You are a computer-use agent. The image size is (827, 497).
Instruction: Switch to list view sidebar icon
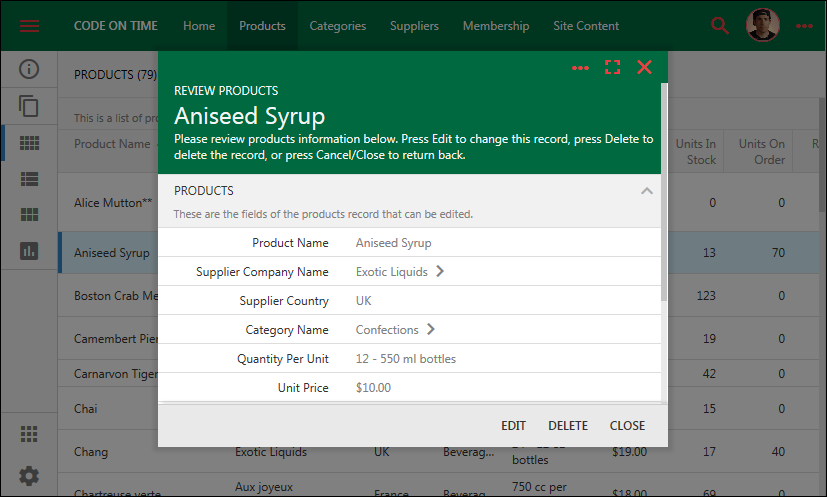click(29, 179)
